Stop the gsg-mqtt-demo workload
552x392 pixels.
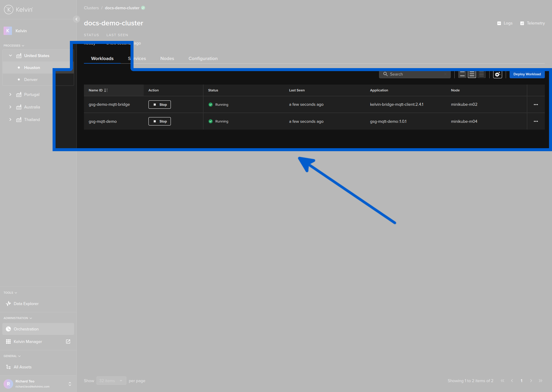[160, 121]
